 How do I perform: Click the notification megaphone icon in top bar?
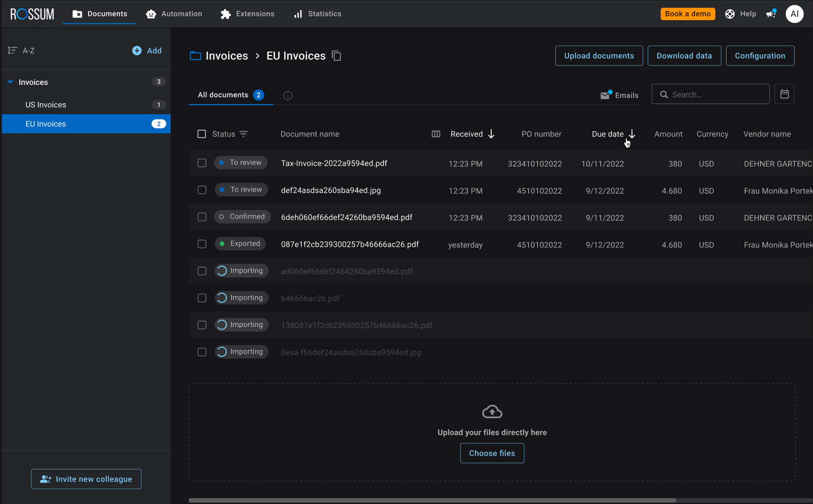click(x=771, y=14)
